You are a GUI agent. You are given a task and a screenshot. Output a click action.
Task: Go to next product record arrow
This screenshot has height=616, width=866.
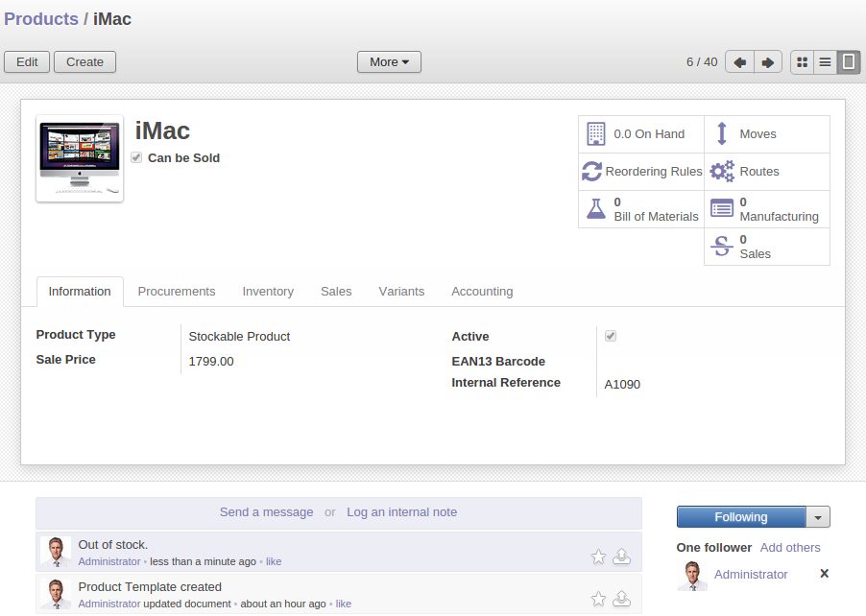[x=768, y=61]
